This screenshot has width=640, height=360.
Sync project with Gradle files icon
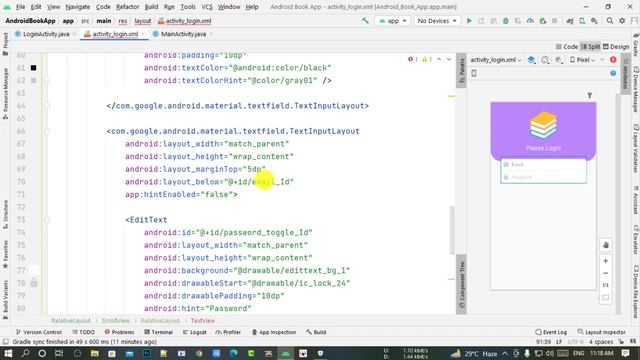point(570,21)
